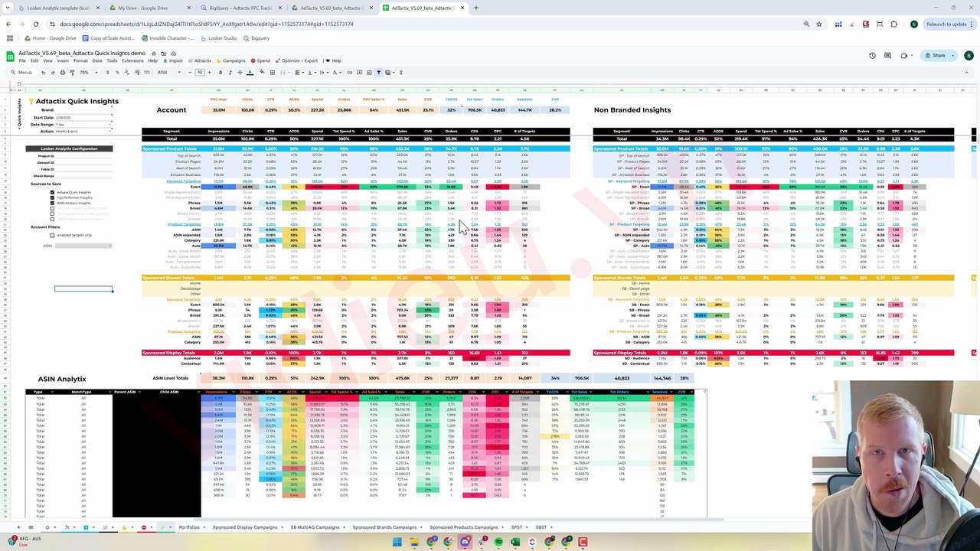Toggle the Create a filter icon
The height and width of the screenshot is (551, 980).
(378, 73)
